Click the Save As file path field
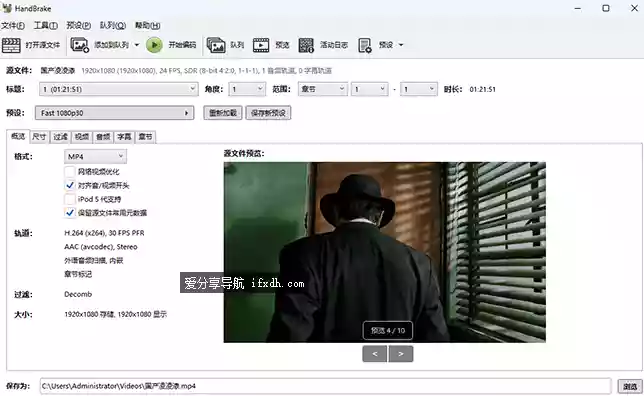Screen dimensions: 644x396 tap(326, 386)
